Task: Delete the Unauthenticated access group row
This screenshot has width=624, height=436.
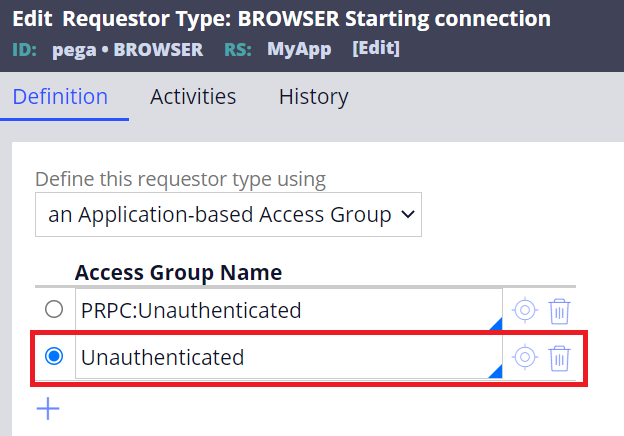Action: (x=559, y=358)
